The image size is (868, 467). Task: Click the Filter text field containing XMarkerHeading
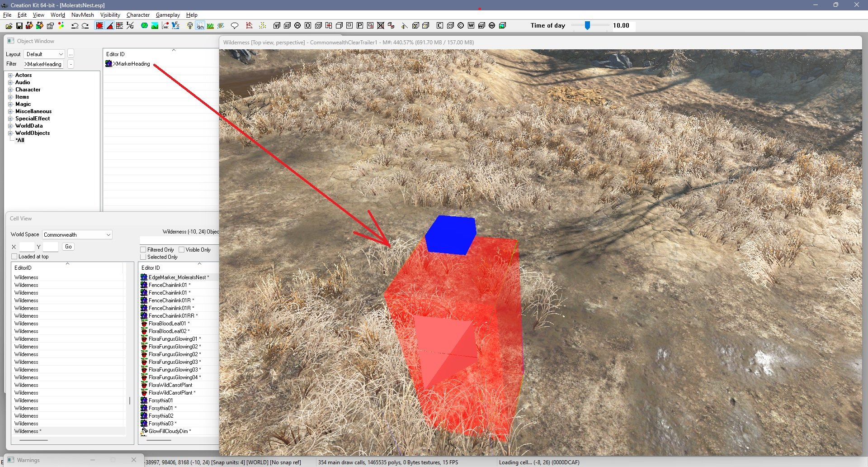pyautogui.click(x=43, y=64)
